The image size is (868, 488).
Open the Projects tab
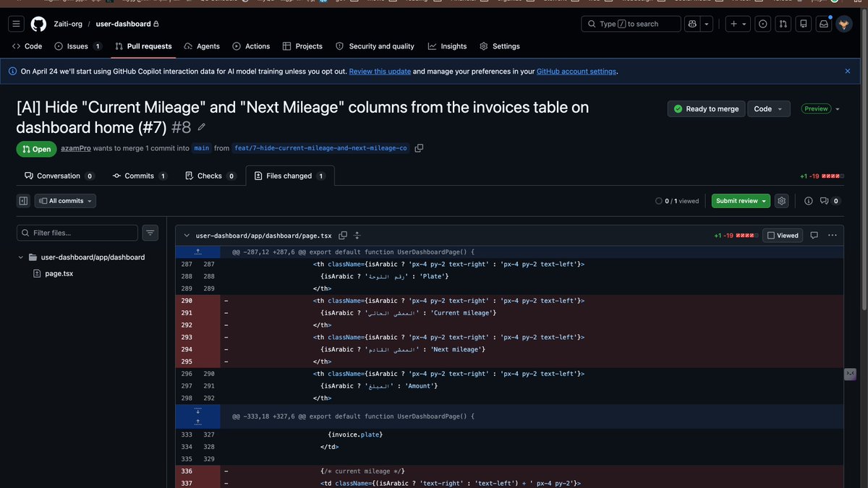pyautogui.click(x=302, y=46)
